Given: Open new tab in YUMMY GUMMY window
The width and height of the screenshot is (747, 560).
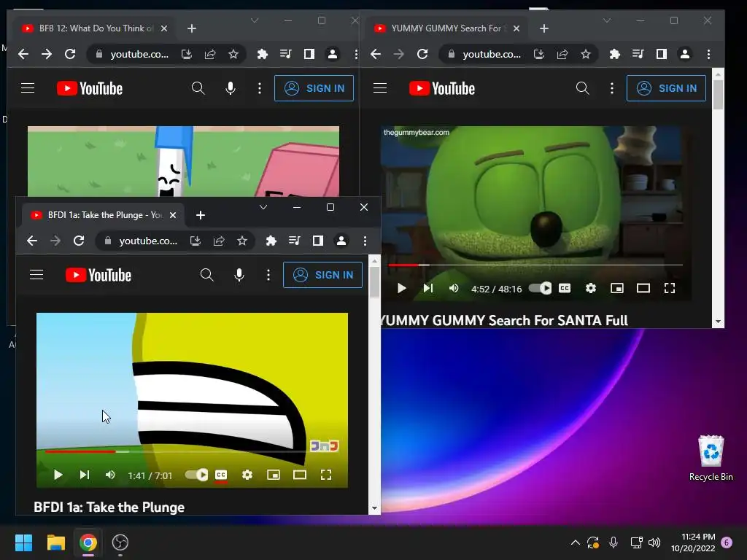Looking at the screenshot, I should [x=544, y=28].
